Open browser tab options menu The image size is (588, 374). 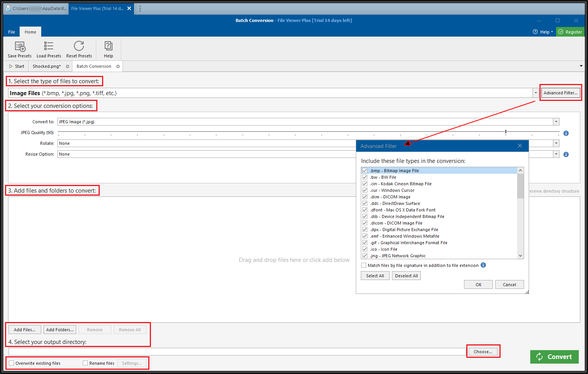(140, 8)
